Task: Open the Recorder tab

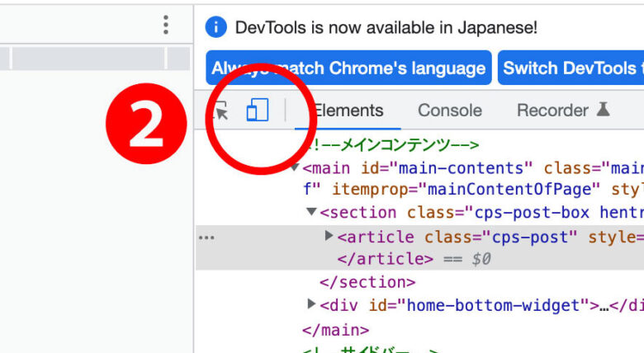Action: tap(552, 111)
